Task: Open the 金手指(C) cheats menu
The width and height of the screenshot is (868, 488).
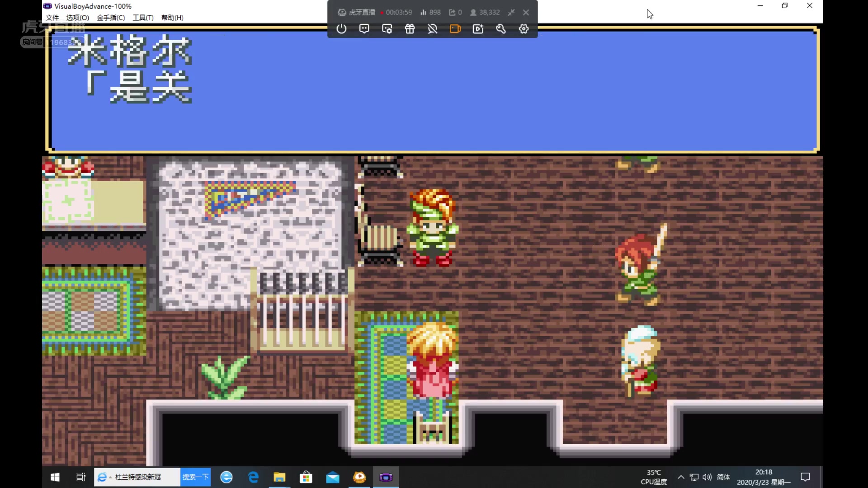Action: point(111,18)
